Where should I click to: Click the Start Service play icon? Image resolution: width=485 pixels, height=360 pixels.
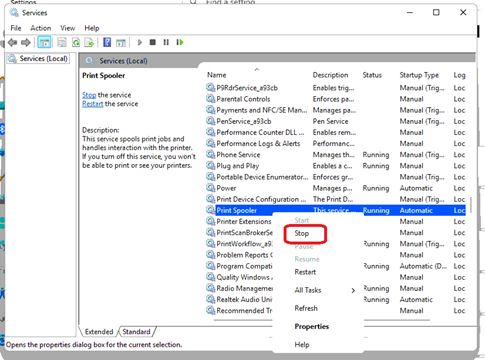pyautogui.click(x=140, y=42)
